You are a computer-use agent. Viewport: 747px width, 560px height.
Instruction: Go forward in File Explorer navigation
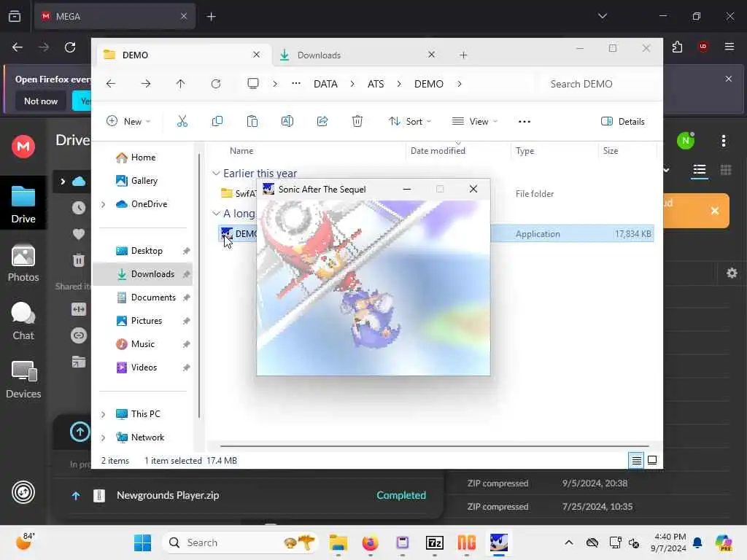(146, 84)
